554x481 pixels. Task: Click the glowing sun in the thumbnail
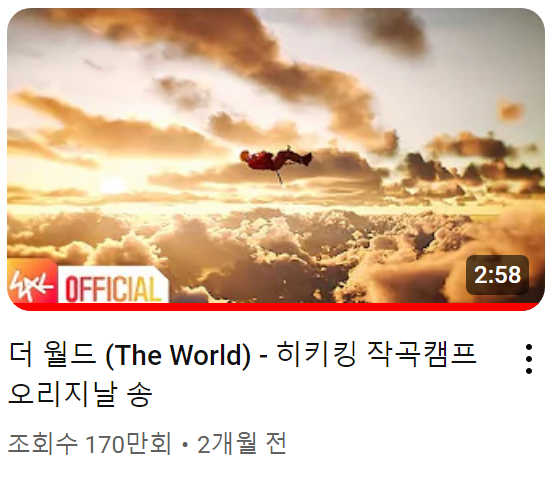pos(112,186)
